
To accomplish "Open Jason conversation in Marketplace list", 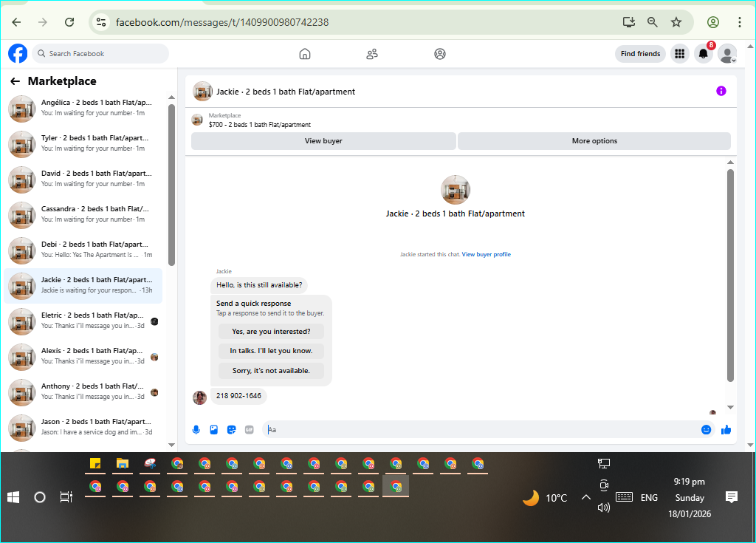I will tap(83, 428).
